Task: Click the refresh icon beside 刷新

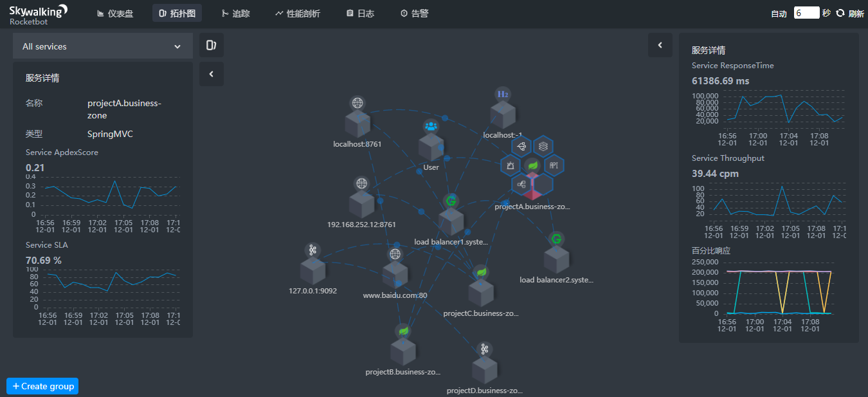Action: click(x=840, y=14)
